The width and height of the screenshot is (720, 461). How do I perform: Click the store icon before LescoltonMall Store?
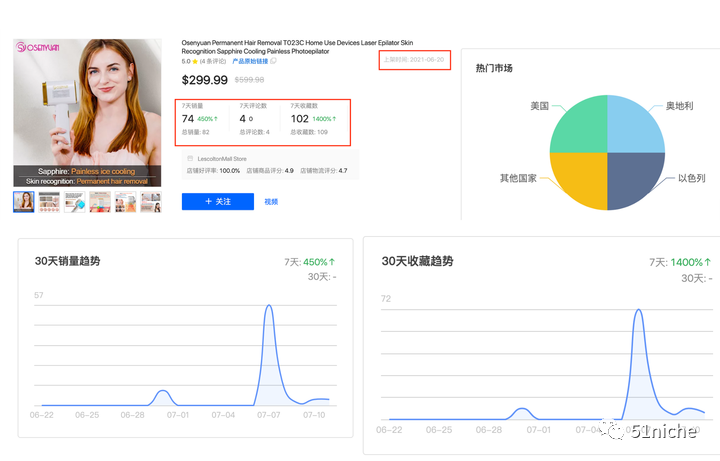(x=190, y=158)
